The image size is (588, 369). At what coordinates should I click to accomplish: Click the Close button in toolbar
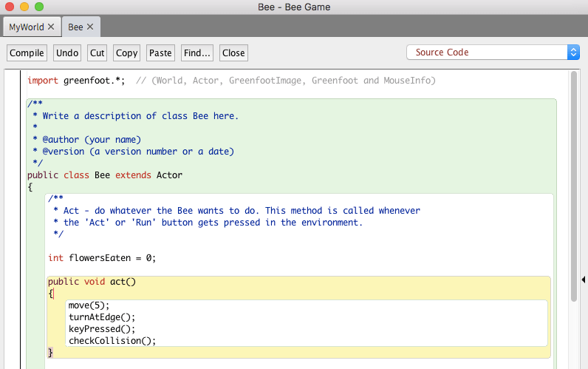click(x=233, y=53)
